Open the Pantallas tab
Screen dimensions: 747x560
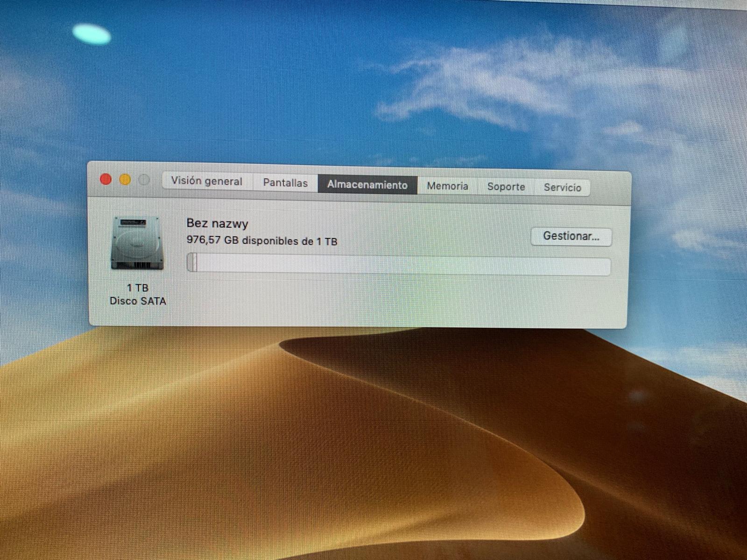[x=285, y=182]
